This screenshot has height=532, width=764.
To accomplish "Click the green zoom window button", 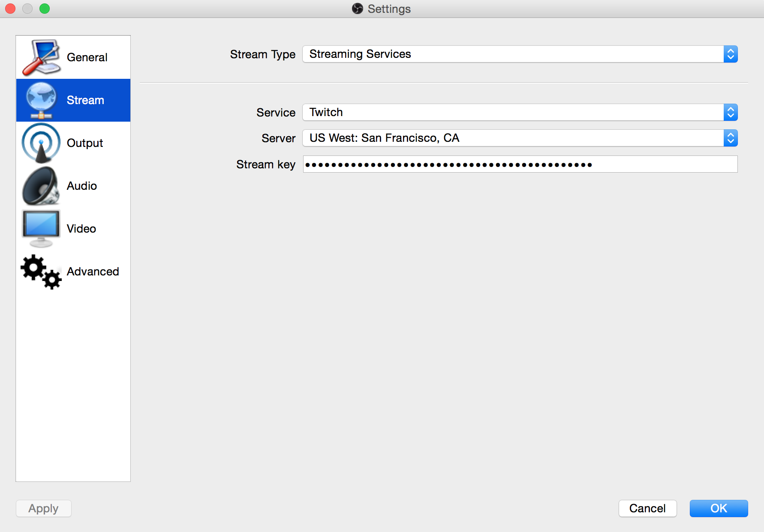I will (x=45, y=9).
